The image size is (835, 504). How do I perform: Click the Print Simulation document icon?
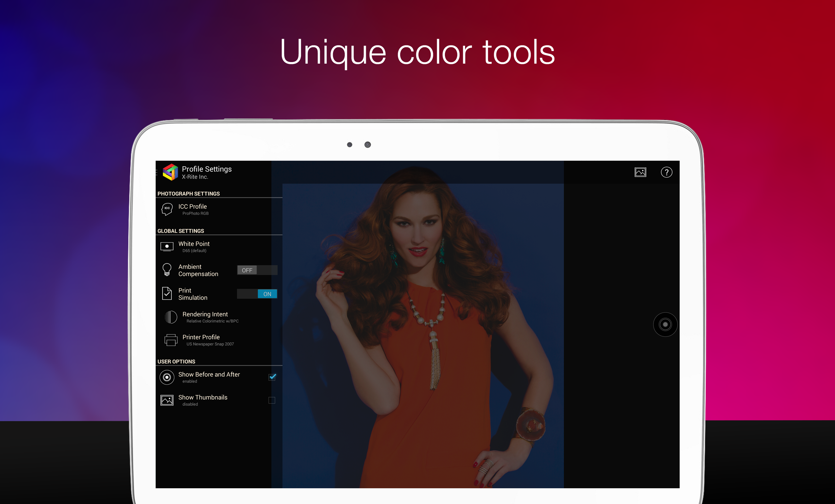[x=167, y=293]
